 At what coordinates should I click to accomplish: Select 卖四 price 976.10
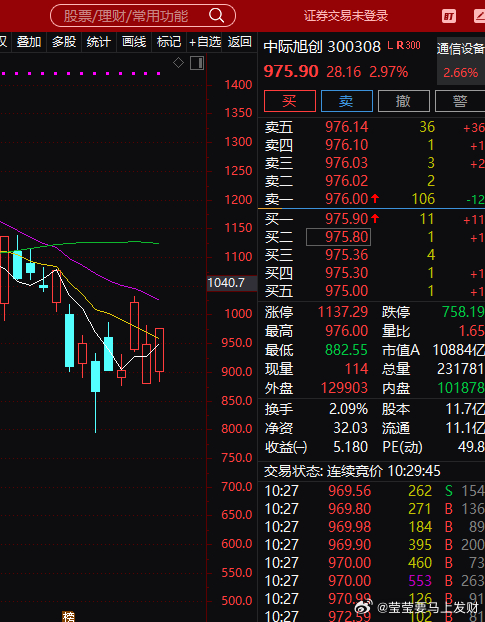coord(347,145)
